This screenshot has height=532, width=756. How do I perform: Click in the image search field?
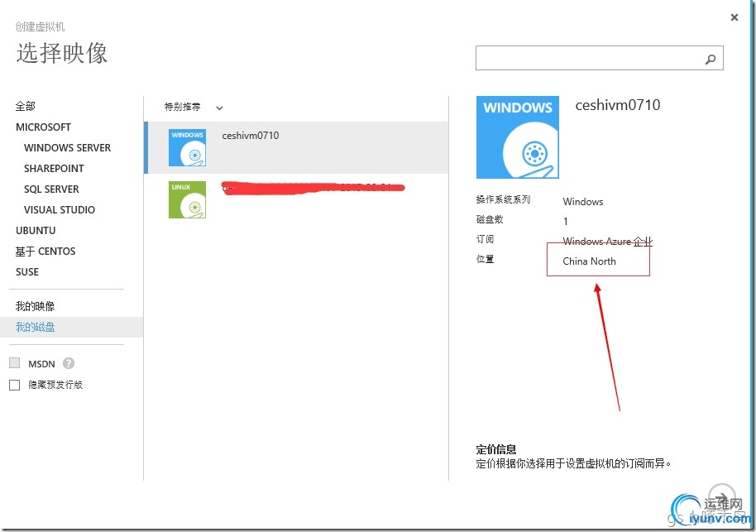point(600,59)
